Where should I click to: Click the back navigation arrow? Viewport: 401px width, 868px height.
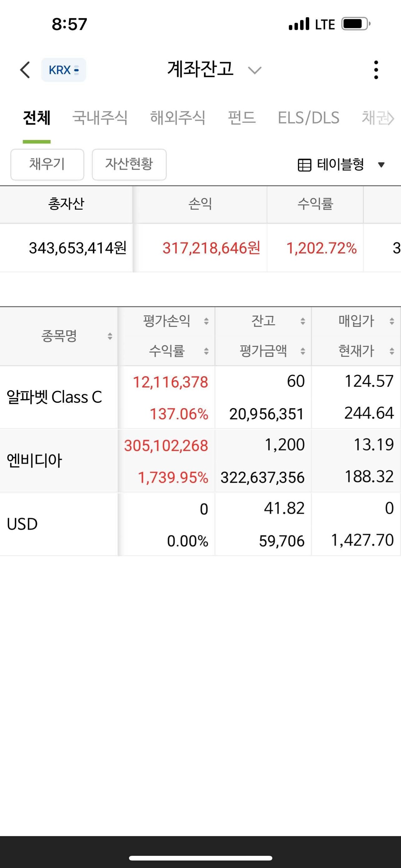pos(25,70)
